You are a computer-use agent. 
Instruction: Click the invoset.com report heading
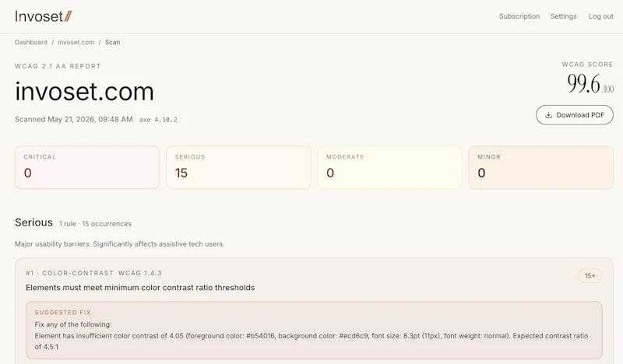coord(84,92)
